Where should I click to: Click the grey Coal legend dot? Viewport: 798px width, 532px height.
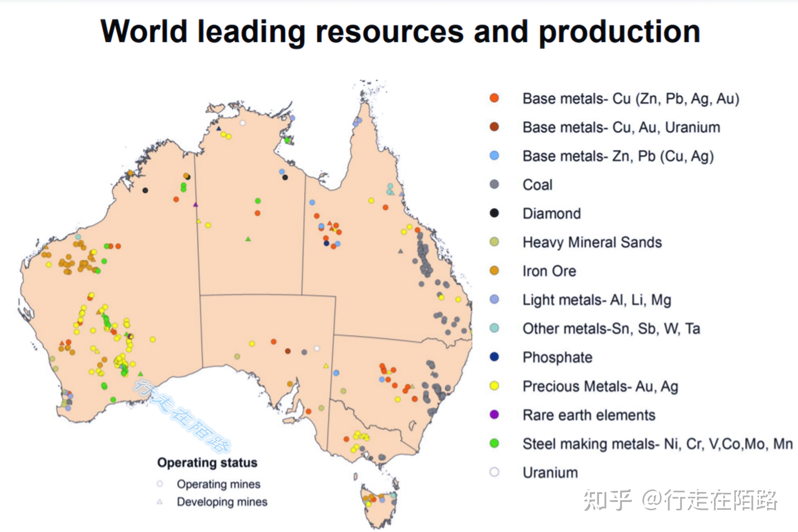pyautogui.click(x=494, y=184)
